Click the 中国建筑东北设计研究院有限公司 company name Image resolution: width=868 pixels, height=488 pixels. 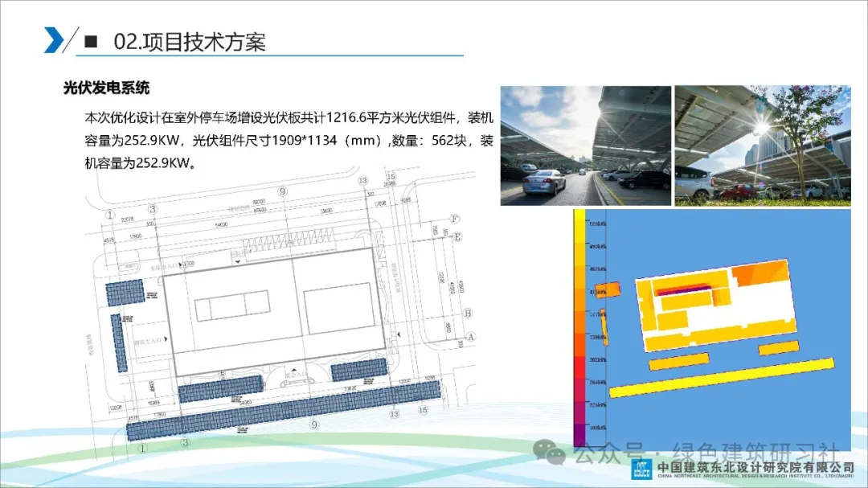tap(755, 467)
